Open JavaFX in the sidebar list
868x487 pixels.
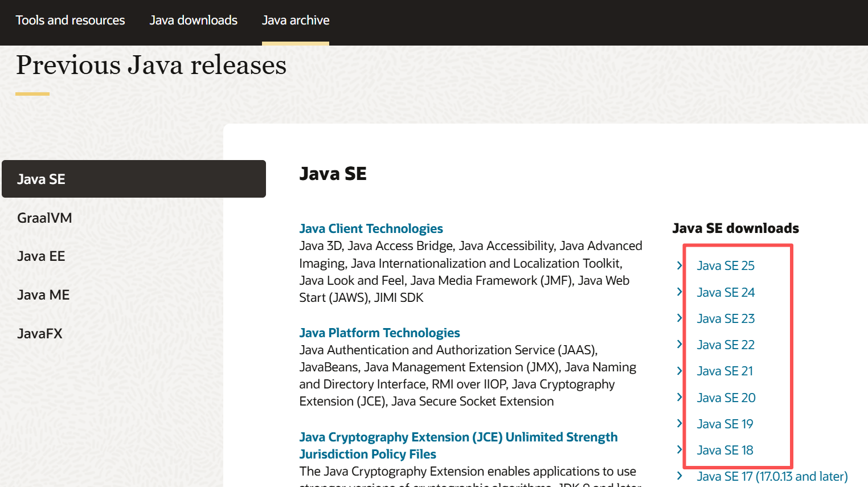tap(40, 334)
